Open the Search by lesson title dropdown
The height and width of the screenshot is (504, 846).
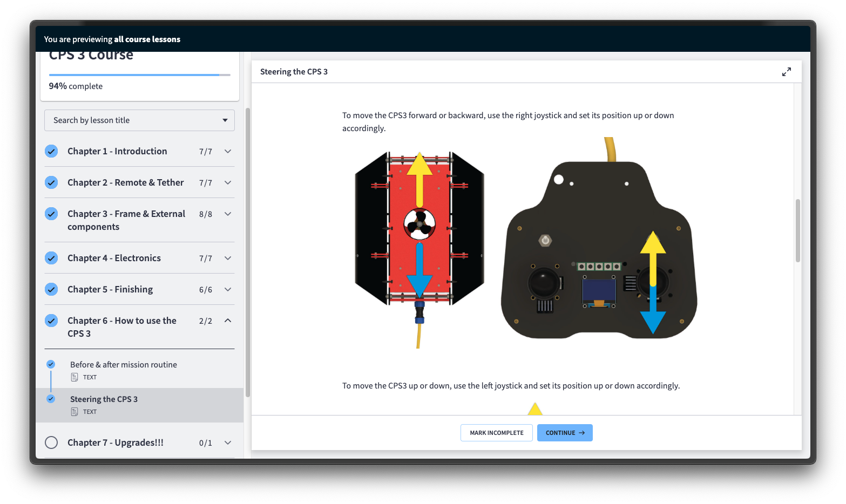(x=139, y=120)
